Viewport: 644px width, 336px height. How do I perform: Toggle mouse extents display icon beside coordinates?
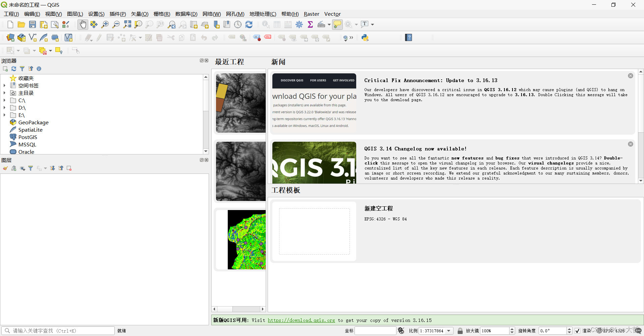click(401, 331)
